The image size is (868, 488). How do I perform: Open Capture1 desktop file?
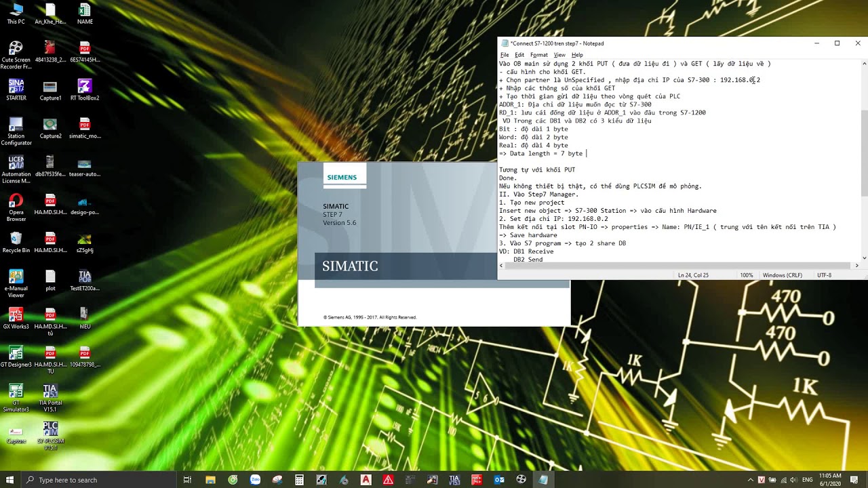(50, 89)
